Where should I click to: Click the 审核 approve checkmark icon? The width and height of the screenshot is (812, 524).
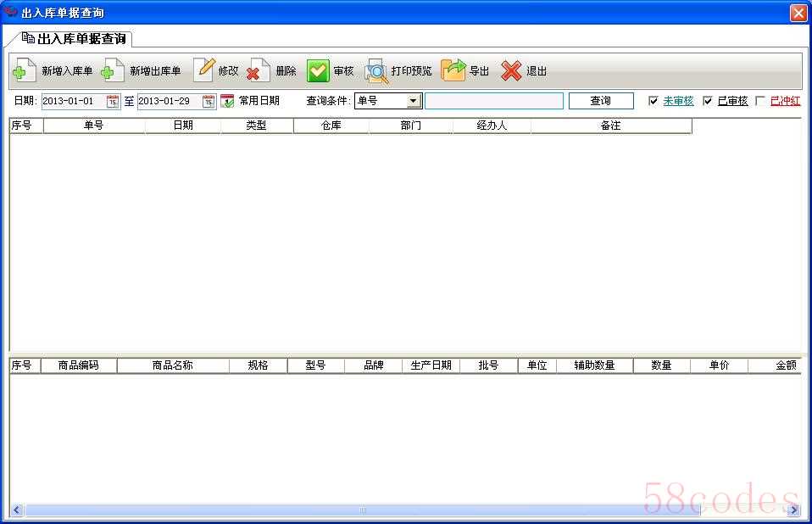click(318, 71)
